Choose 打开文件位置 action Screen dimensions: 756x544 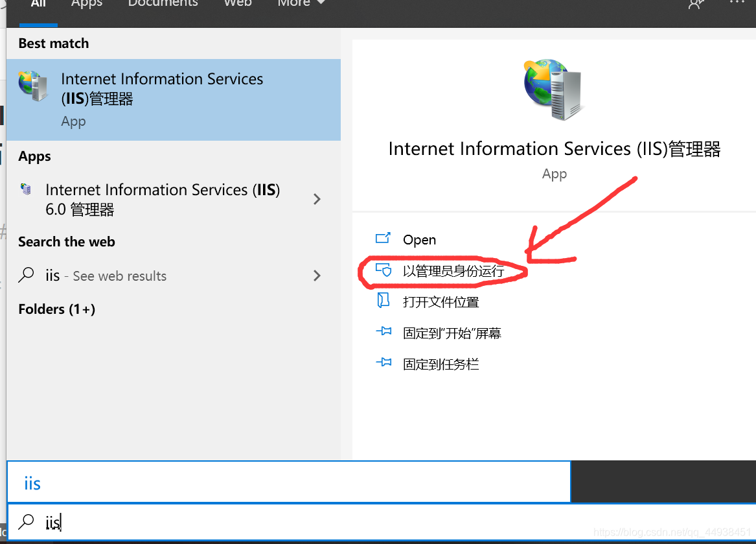pos(441,302)
